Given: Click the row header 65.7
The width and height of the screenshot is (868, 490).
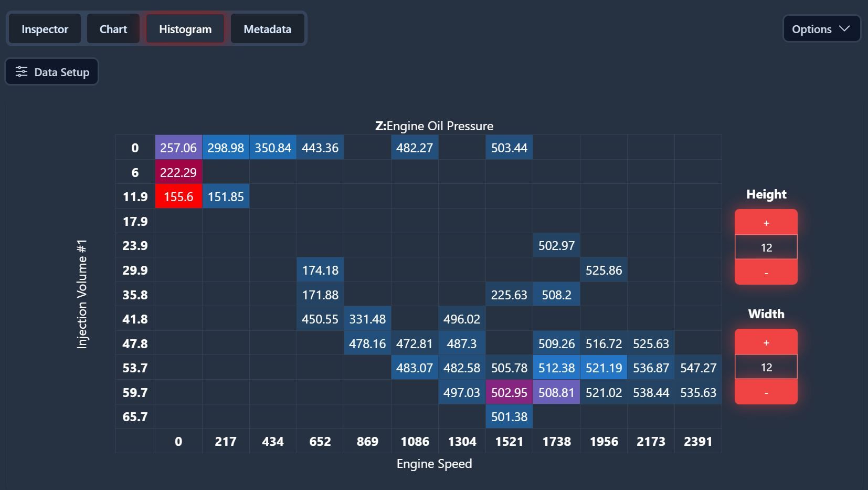Looking at the screenshot, I should pos(135,416).
